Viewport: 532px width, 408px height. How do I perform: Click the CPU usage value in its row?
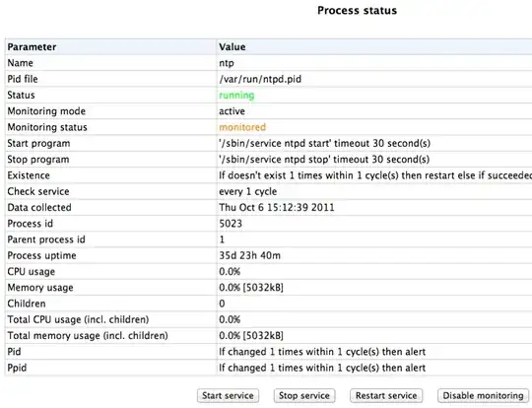point(230,272)
